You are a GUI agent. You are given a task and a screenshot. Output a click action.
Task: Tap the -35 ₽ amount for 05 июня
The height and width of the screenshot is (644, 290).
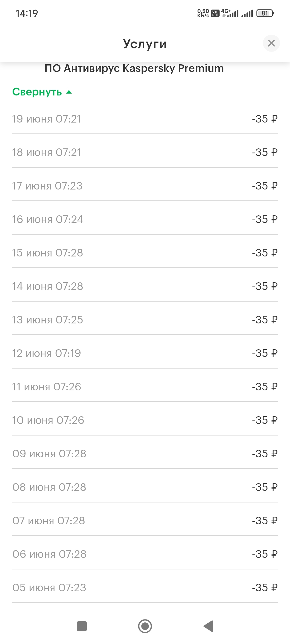[265, 588]
